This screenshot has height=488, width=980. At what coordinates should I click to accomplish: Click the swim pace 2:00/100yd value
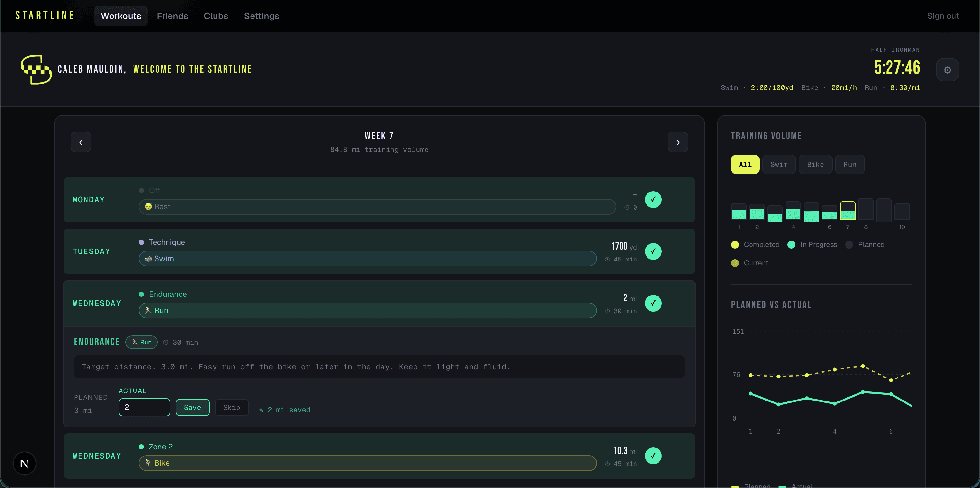pos(772,88)
